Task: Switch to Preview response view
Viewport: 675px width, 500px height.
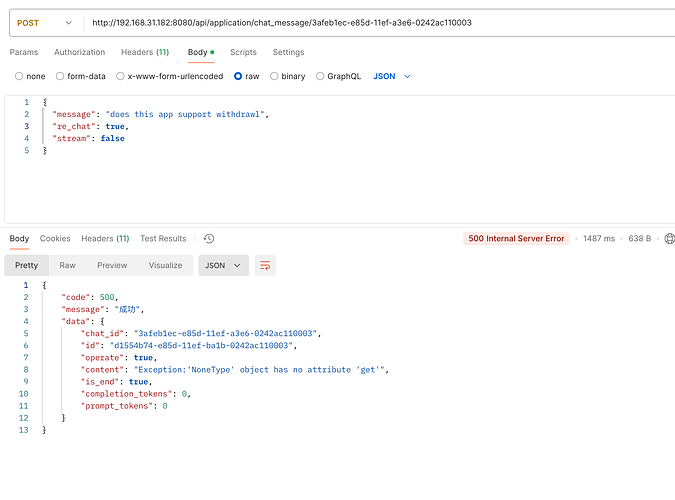Action: 112,265
